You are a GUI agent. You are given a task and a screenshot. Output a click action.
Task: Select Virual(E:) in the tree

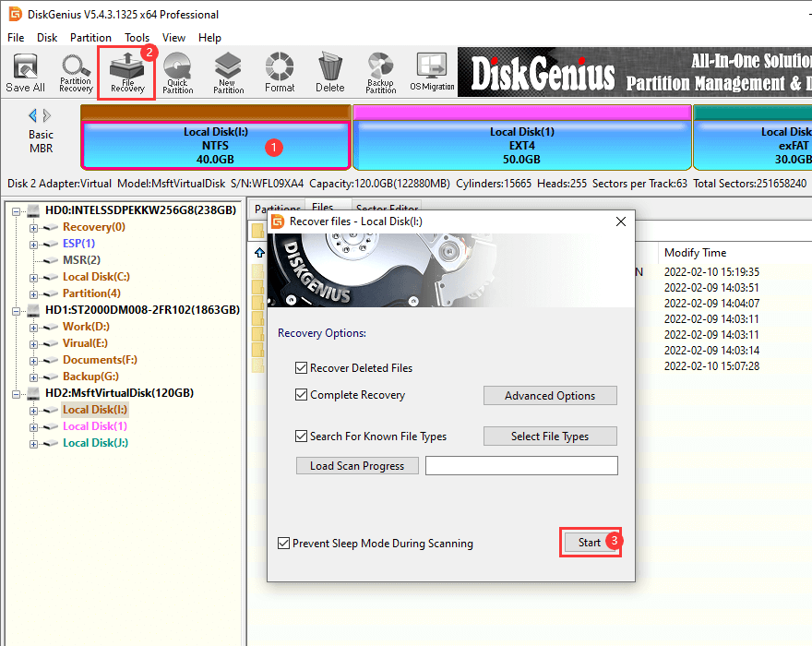pos(85,343)
